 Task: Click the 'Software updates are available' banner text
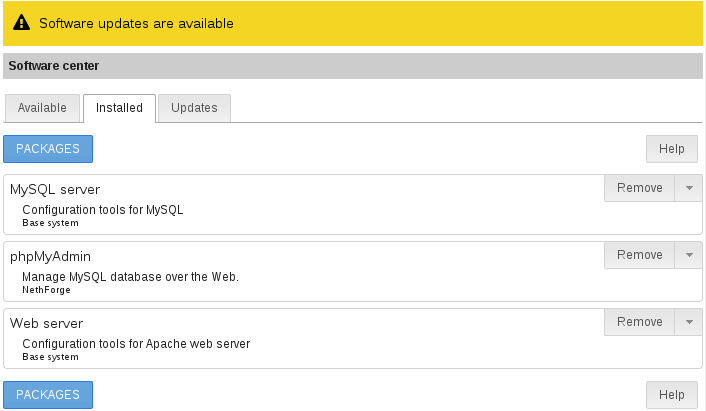tap(136, 23)
